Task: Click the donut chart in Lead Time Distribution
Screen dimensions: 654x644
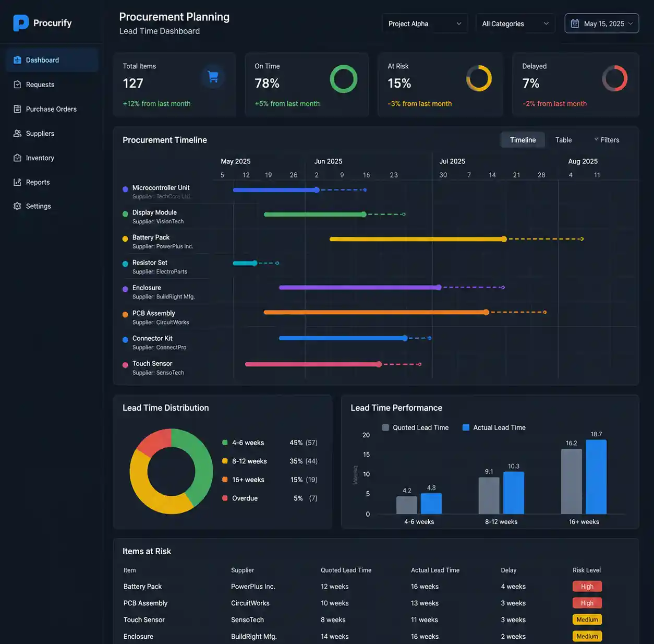Action: click(171, 471)
